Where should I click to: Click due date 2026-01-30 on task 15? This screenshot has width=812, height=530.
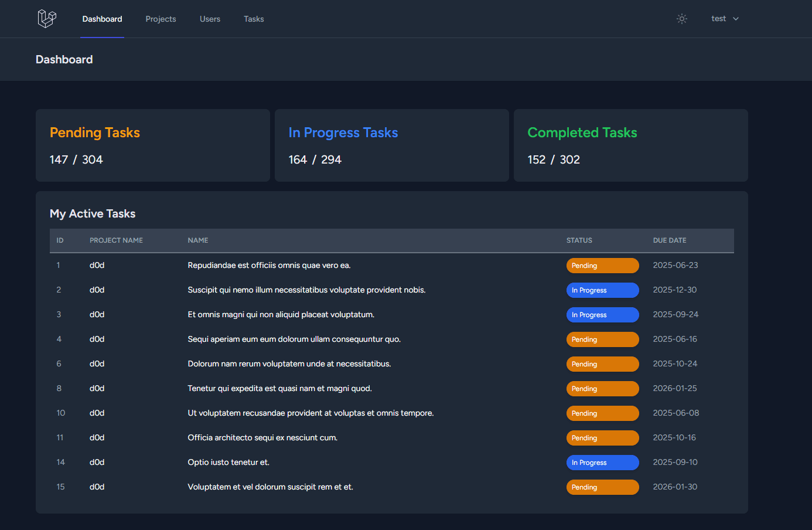675,487
